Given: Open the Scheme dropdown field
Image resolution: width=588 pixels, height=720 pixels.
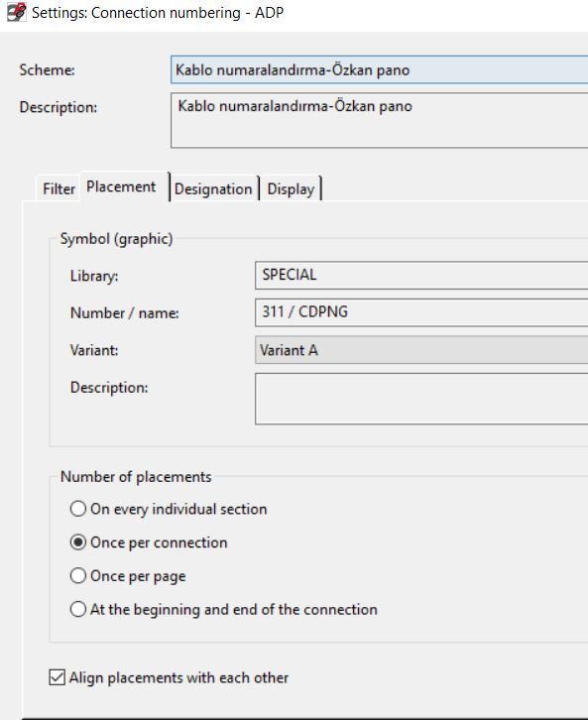Looking at the screenshot, I should point(379,69).
